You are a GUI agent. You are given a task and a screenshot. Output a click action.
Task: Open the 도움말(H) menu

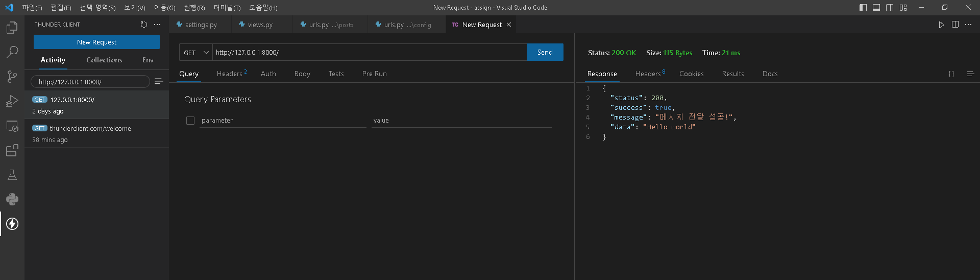pos(263,8)
